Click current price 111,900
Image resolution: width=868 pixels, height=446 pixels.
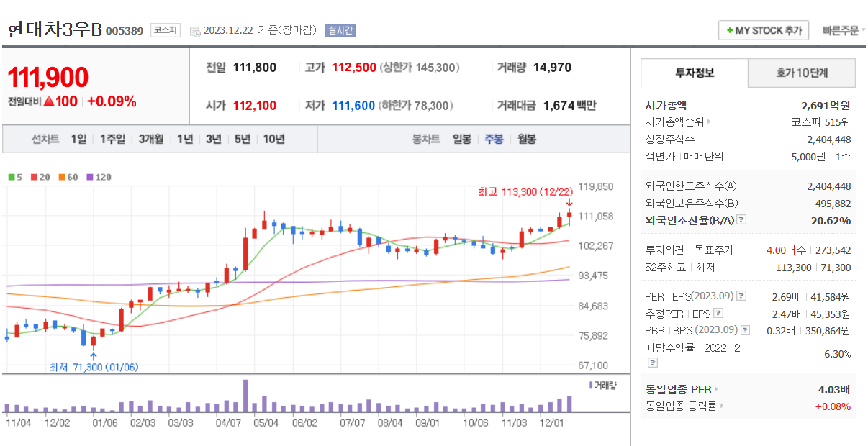point(48,77)
